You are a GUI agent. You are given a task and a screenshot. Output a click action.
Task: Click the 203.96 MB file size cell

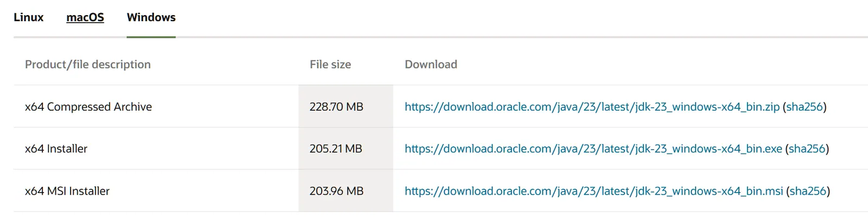[336, 191]
